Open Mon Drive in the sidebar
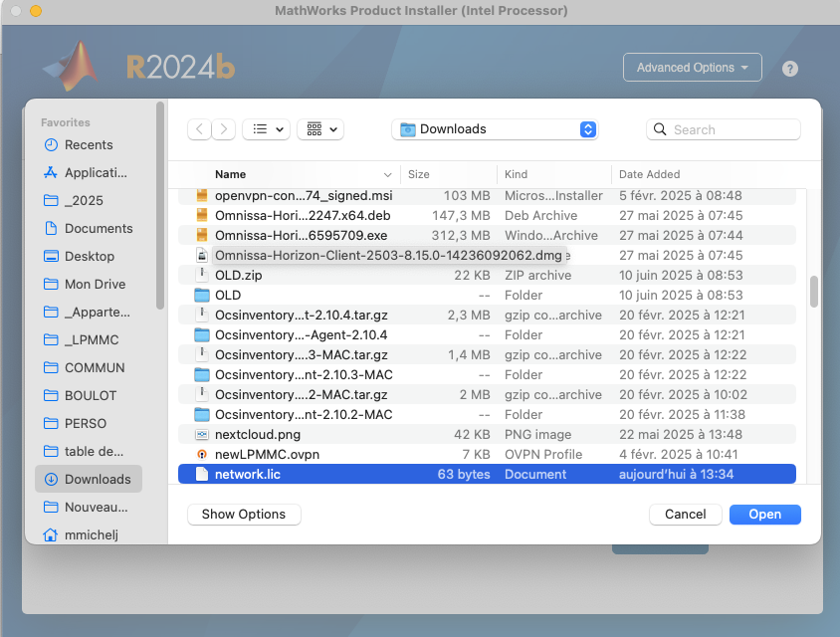 tap(89, 284)
